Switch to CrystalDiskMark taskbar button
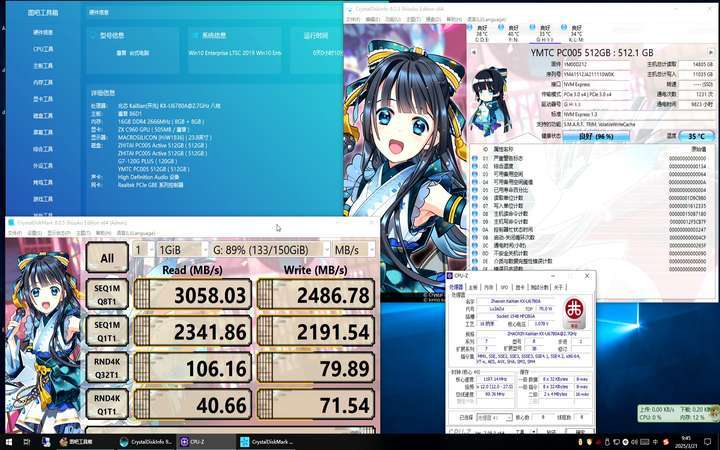This screenshot has height=450, width=720. [x=267, y=442]
